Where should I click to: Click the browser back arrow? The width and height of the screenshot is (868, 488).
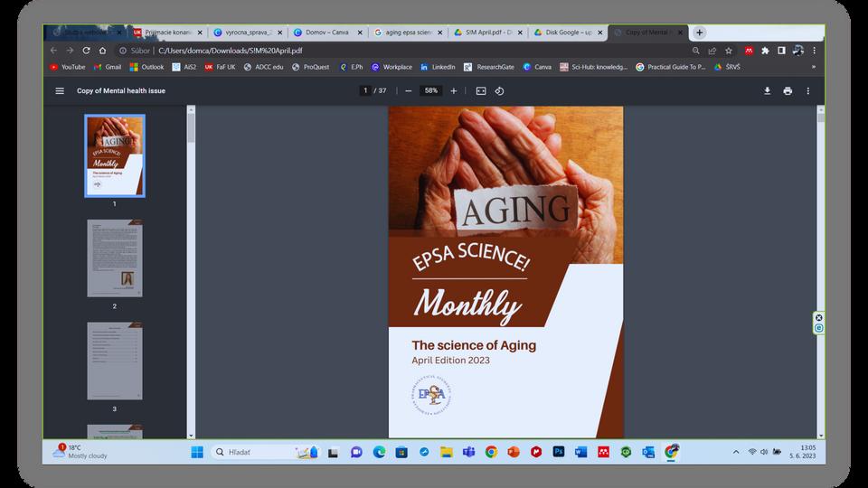tap(53, 51)
